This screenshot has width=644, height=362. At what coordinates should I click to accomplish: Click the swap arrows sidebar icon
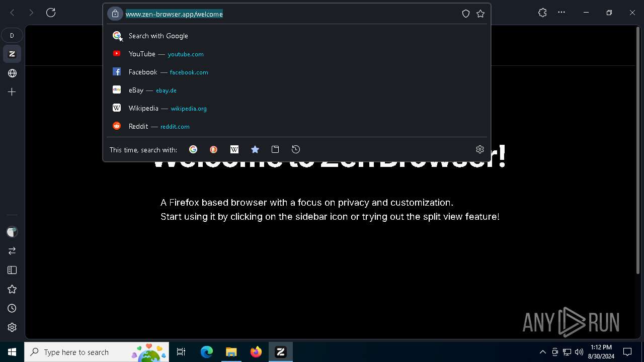pos(12,250)
